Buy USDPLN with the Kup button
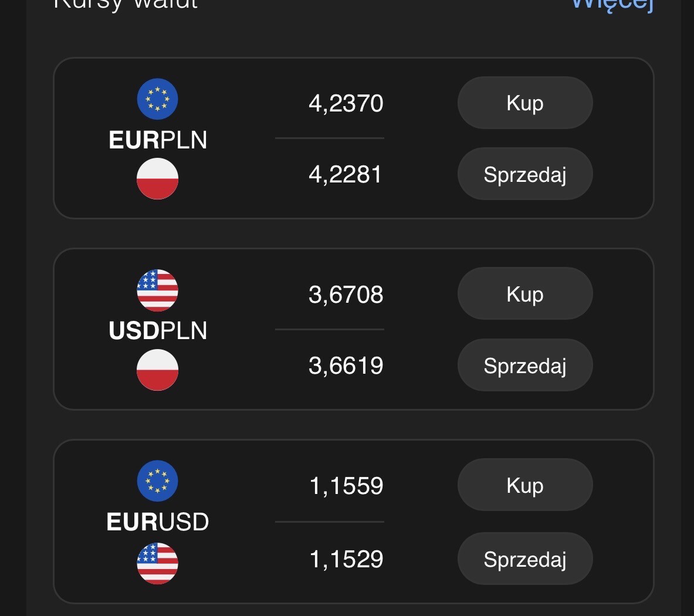The height and width of the screenshot is (616, 694). 525,294
